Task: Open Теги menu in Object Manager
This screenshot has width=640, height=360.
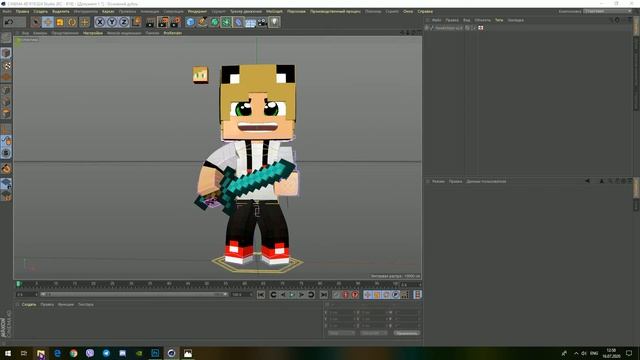Action: 499,20
